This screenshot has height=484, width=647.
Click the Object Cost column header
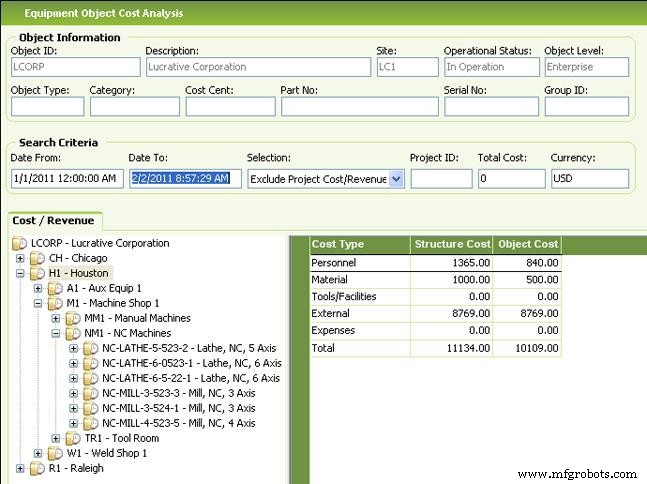pyautogui.click(x=526, y=244)
